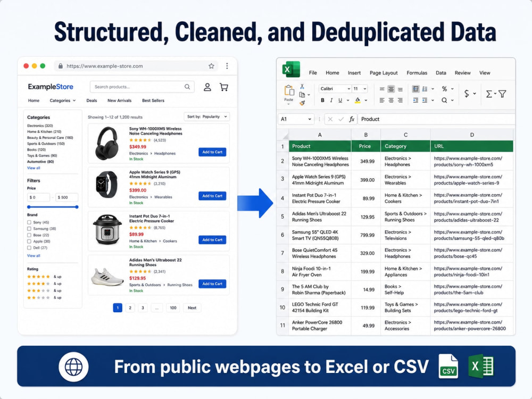Screen dimensions: 532x399
Task: Check the Apple brand filter
Action: point(29,242)
